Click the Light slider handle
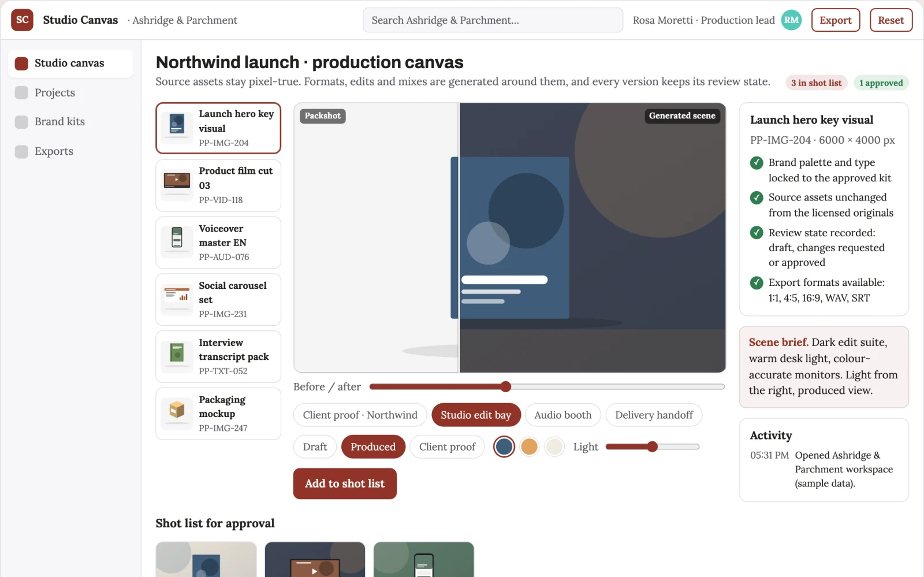Viewport: 924px width, 577px height. [x=653, y=446]
